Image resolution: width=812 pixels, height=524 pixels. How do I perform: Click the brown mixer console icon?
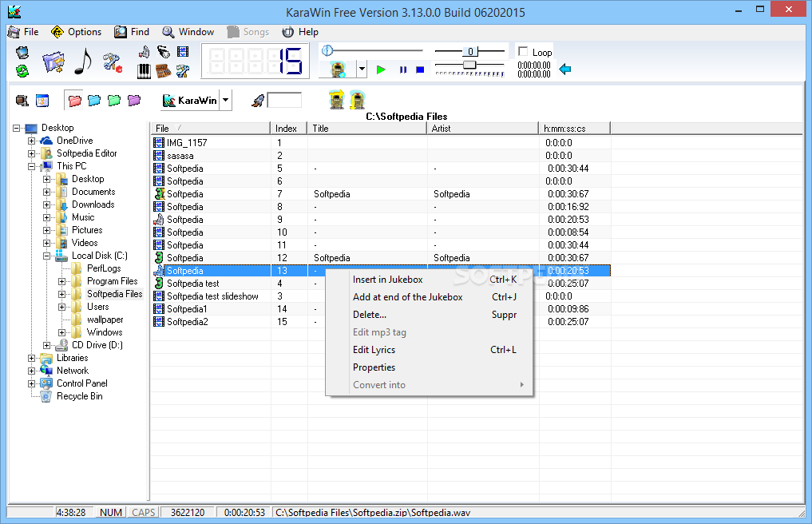[164, 71]
